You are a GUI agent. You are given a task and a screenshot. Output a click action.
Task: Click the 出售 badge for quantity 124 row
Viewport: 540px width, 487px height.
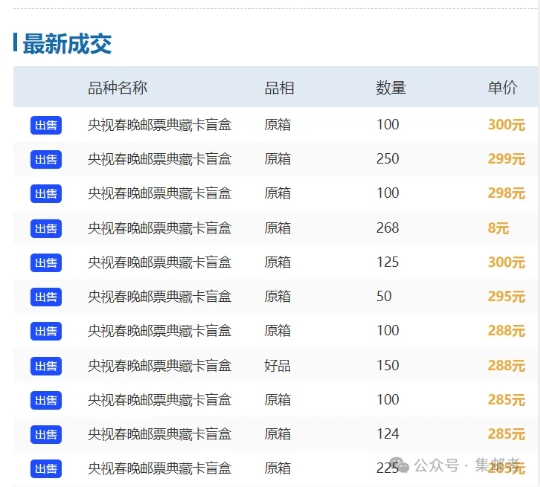(x=46, y=434)
